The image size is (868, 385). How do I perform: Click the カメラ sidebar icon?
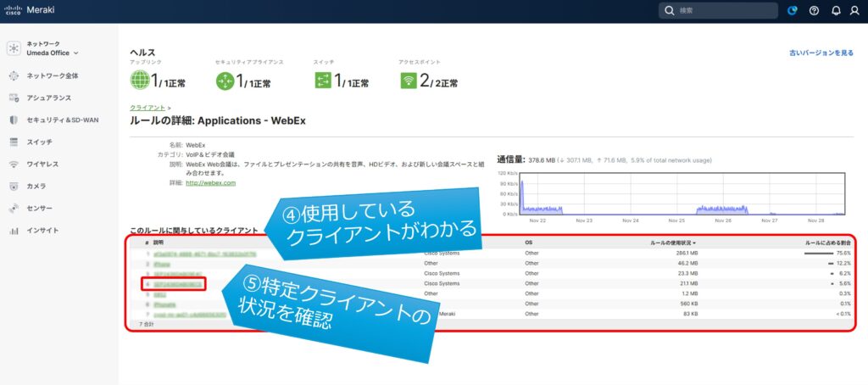pyautogui.click(x=14, y=187)
